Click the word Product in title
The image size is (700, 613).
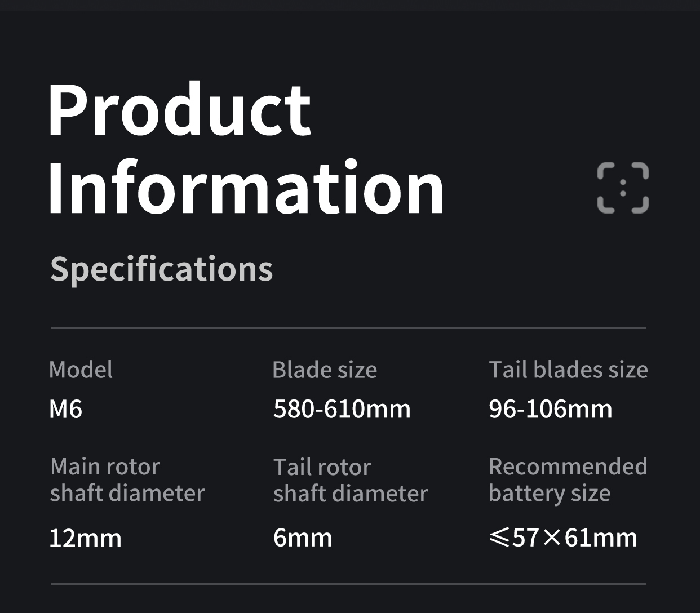179,109
